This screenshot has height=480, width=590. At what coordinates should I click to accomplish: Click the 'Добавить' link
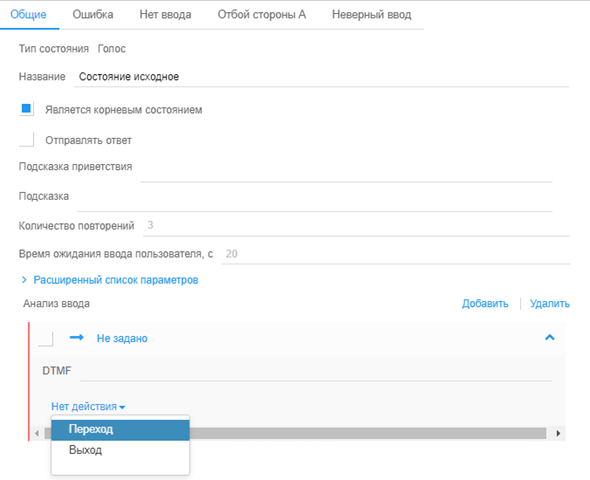pos(485,304)
